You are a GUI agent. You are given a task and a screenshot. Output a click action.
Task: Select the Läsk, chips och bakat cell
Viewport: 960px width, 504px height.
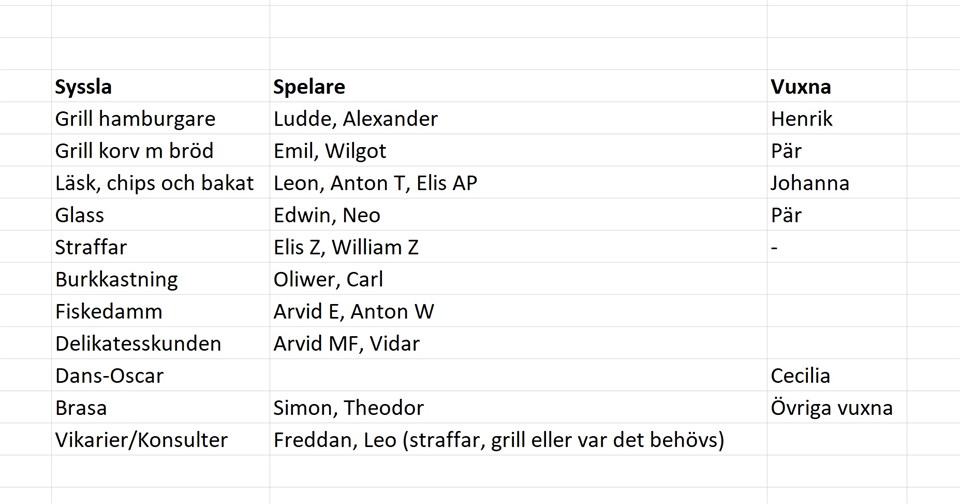(155, 183)
